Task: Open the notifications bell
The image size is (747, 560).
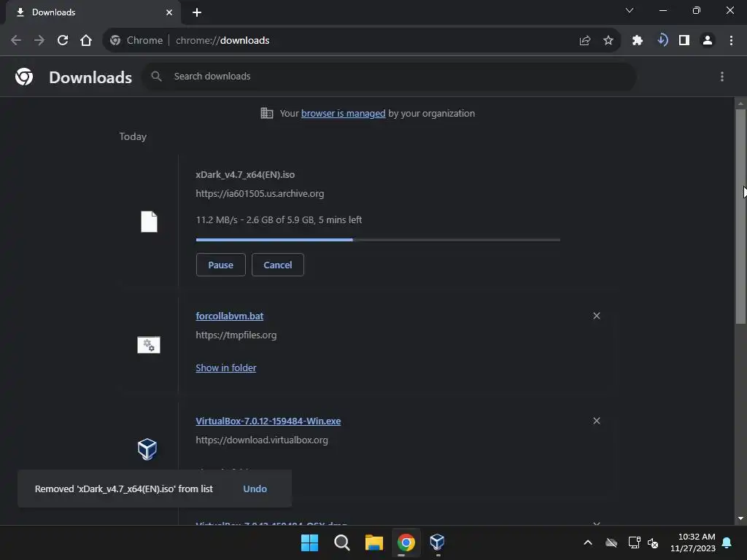Action: pos(727,542)
